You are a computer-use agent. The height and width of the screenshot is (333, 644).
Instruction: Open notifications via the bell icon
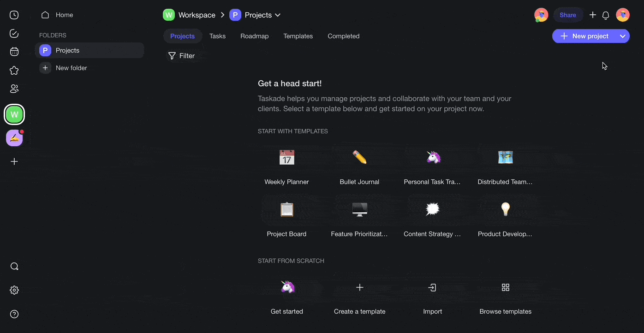[605, 15]
